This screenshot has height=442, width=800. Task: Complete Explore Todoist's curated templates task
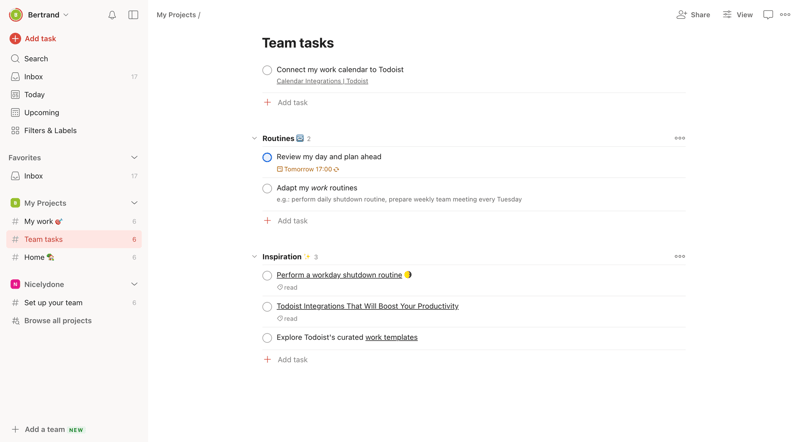267,338
